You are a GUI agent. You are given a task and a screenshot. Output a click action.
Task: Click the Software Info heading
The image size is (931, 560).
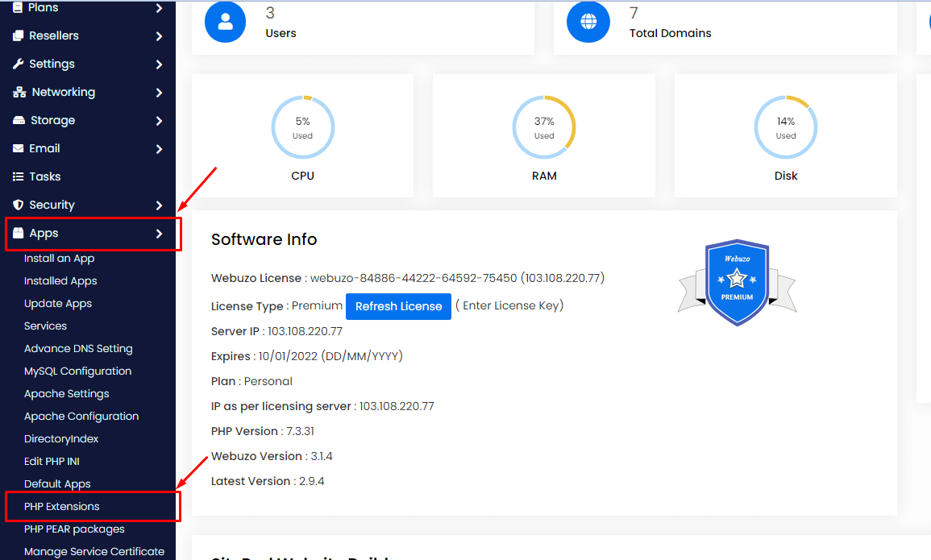tap(264, 239)
